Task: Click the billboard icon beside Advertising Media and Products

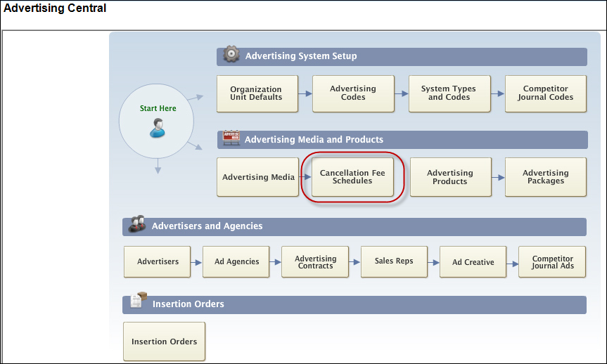Action: pos(231,138)
